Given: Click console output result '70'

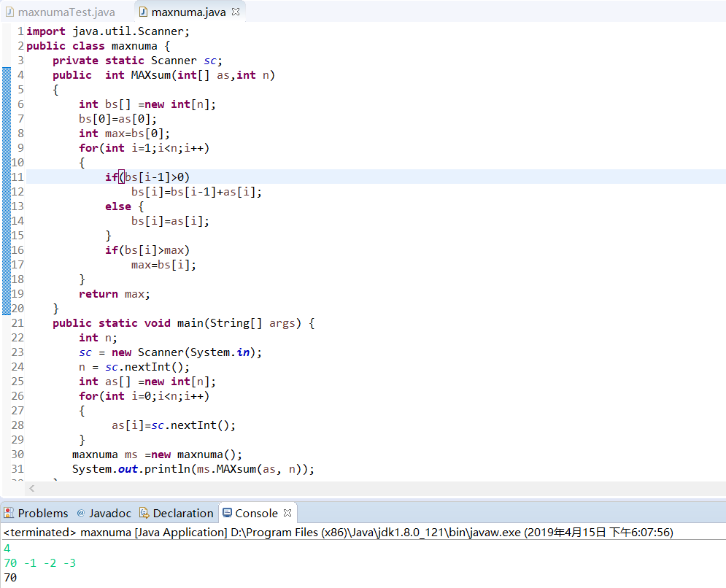Looking at the screenshot, I should [10, 578].
